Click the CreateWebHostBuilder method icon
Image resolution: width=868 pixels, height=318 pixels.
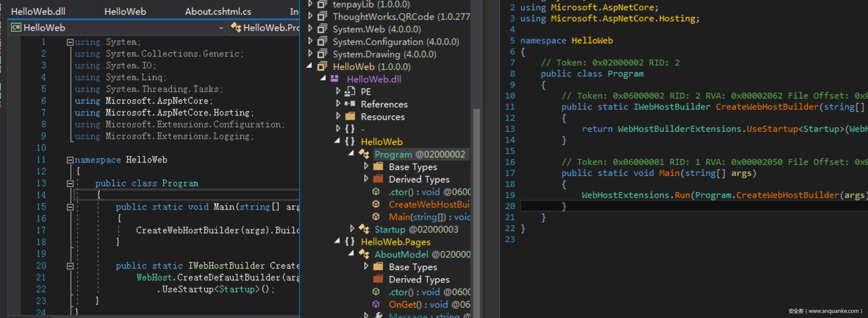tap(376, 204)
